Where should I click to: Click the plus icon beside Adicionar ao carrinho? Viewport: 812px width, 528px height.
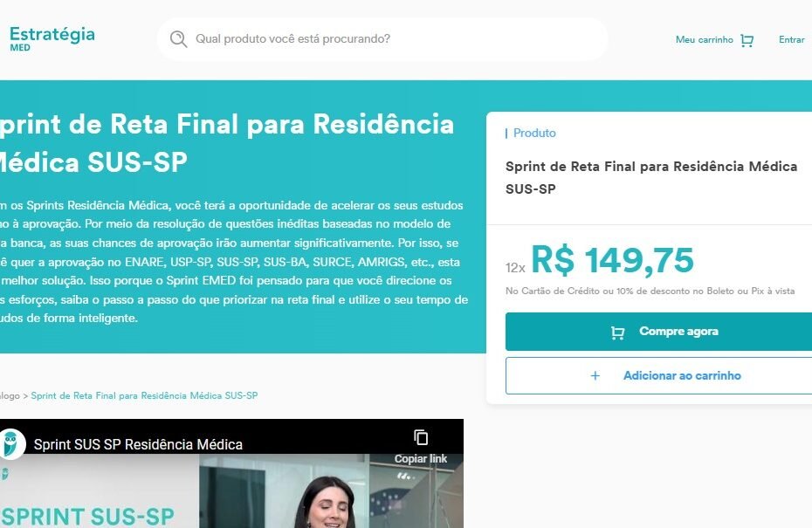coord(595,376)
